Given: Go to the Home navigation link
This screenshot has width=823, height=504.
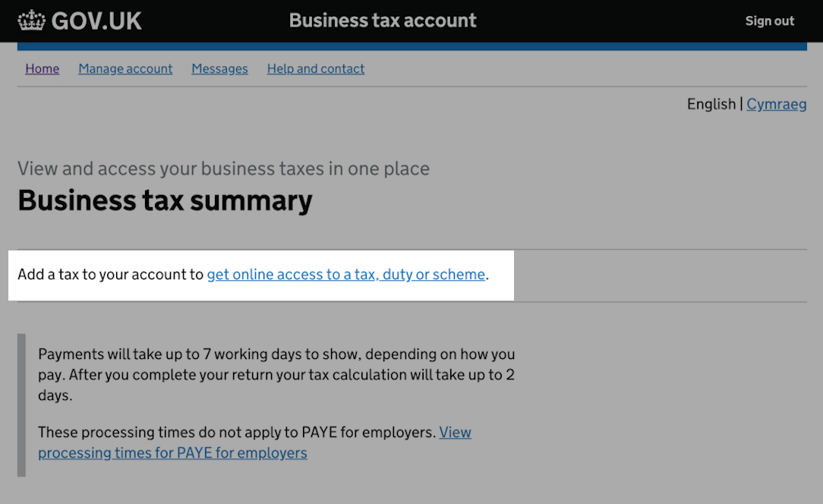Looking at the screenshot, I should (42, 68).
